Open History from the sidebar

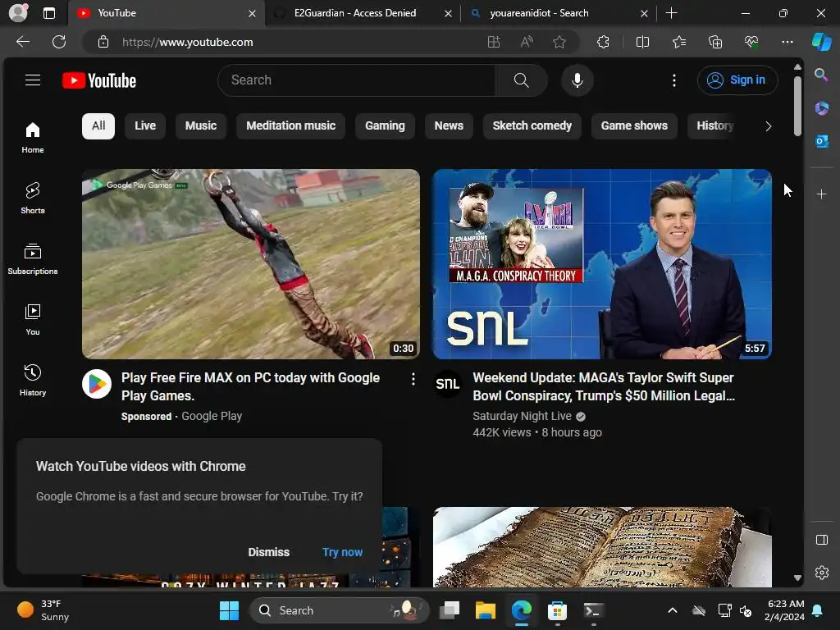pyautogui.click(x=33, y=381)
